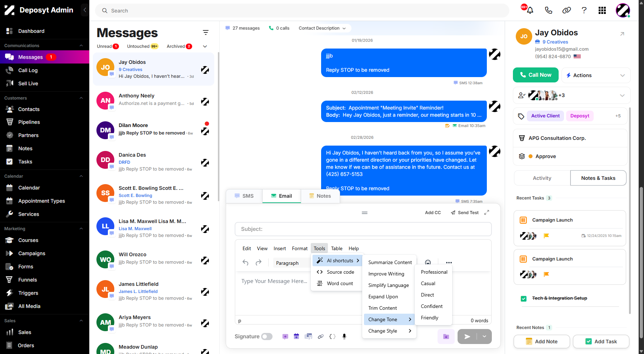Click the Call Now button
This screenshot has height=354, width=644.
[x=536, y=75]
